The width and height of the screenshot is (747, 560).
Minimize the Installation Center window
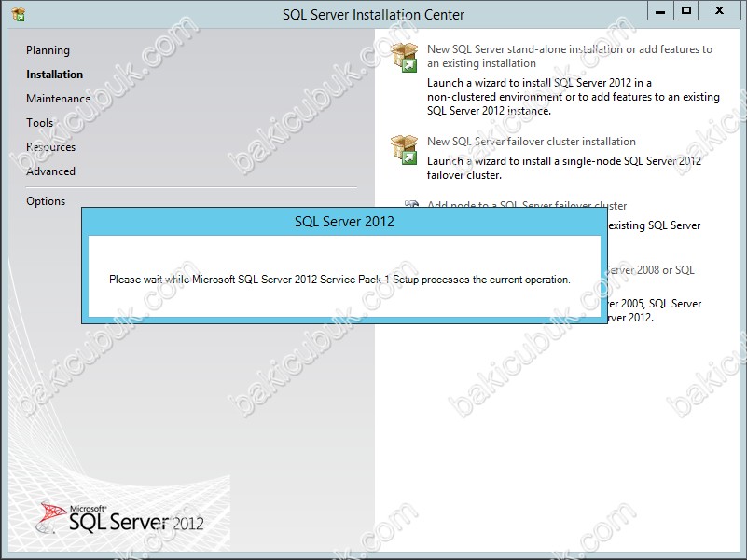(660, 10)
